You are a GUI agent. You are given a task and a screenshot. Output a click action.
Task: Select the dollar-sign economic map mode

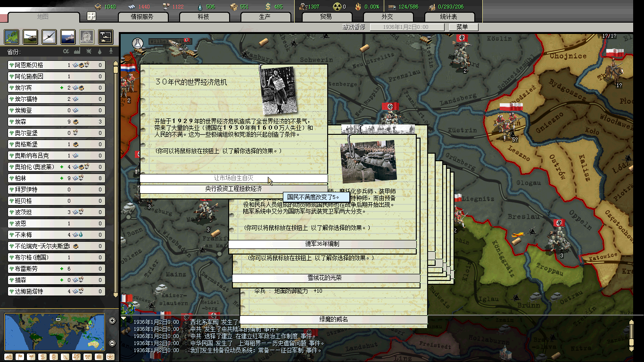click(x=42, y=357)
